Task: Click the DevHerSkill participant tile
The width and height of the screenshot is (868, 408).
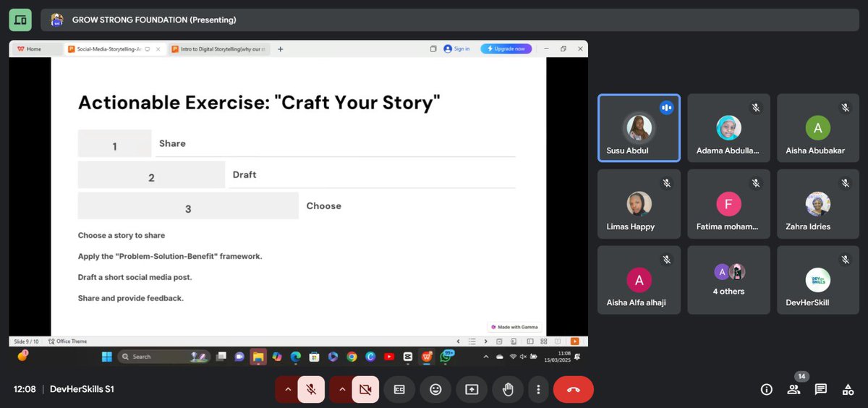Action: [x=818, y=280]
